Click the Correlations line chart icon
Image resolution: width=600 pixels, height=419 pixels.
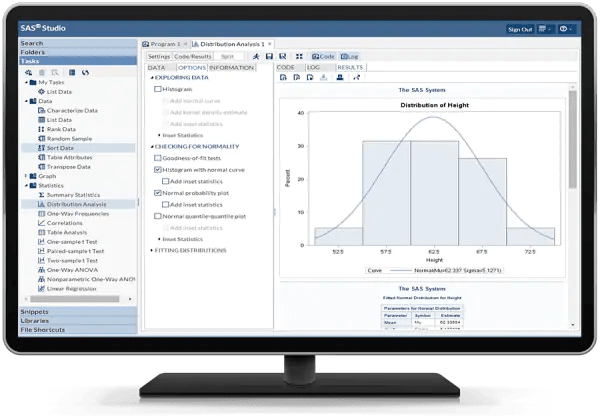[41, 223]
